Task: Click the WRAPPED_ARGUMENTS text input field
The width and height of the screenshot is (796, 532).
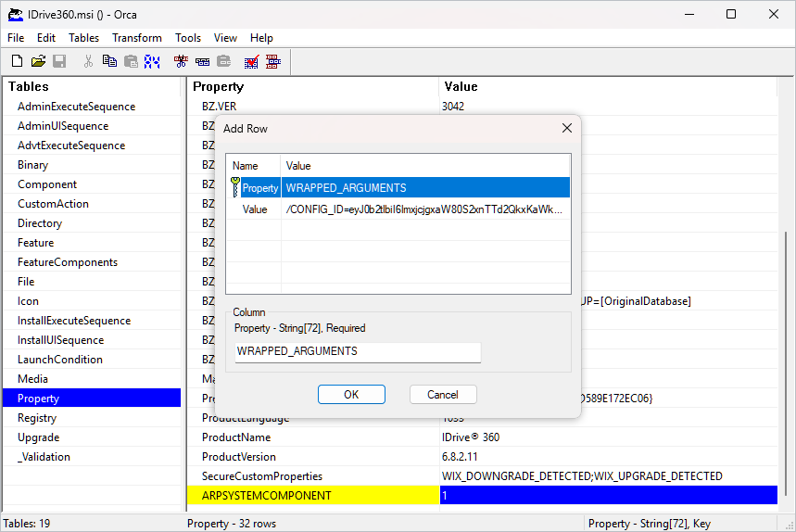Action: 357,352
